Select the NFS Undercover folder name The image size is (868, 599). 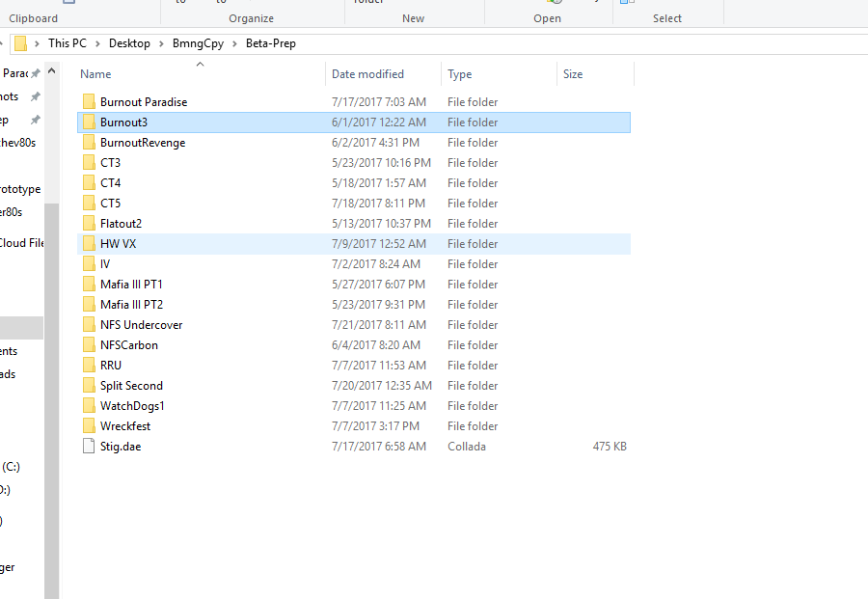point(141,325)
